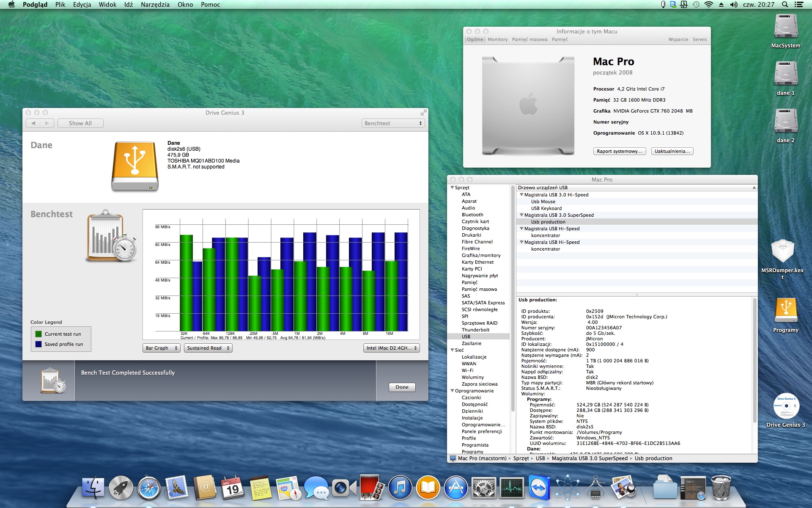This screenshot has width=812, height=508.
Task: Open App Store from the Dock
Action: click(455, 488)
